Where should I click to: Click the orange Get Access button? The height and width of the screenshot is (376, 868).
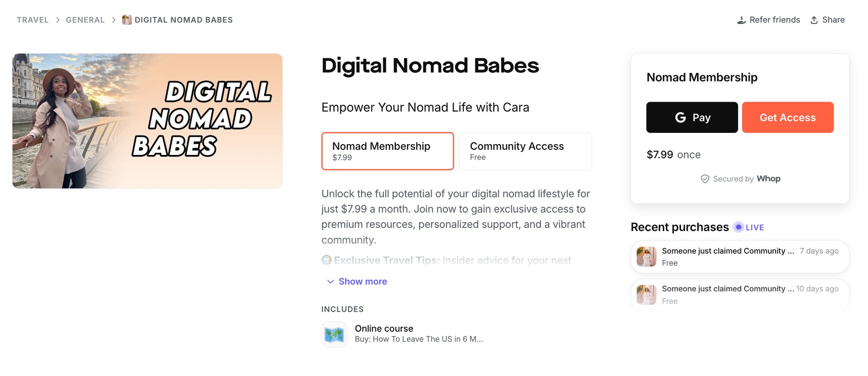click(788, 117)
